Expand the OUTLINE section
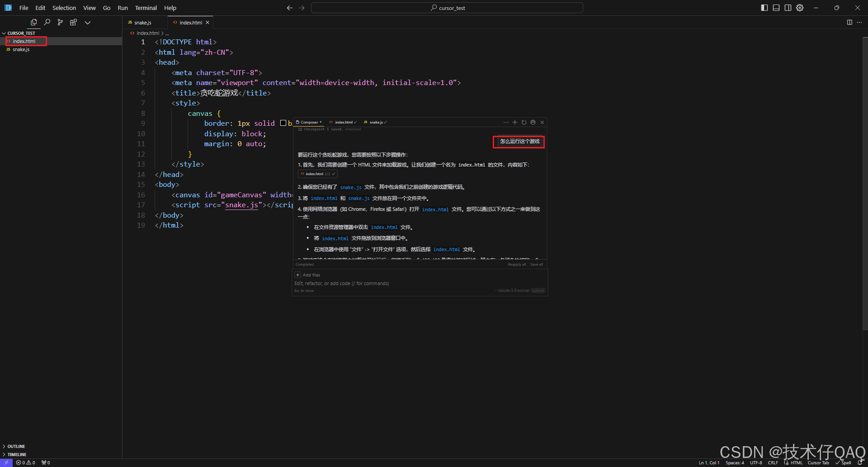The height and width of the screenshot is (467, 868). click(x=16, y=446)
